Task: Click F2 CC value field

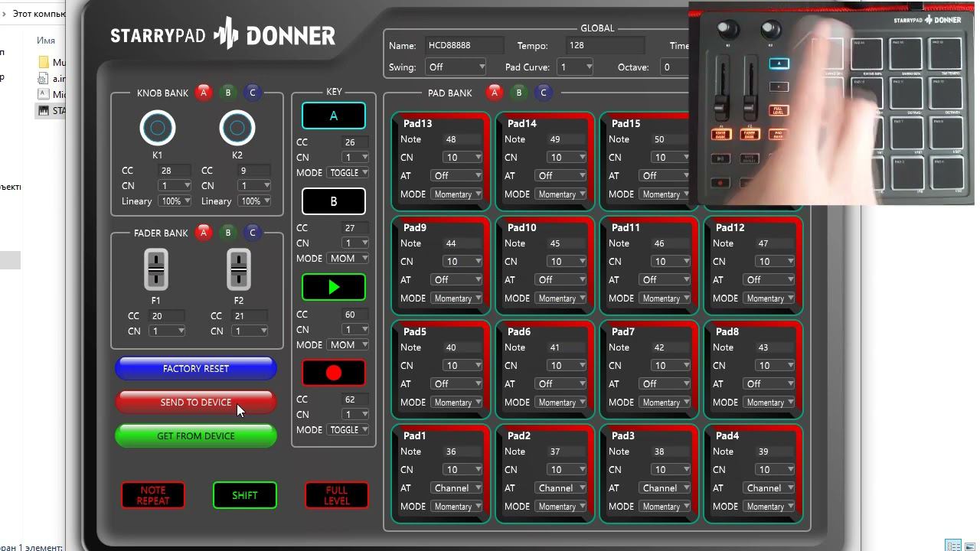Action: tap(250, 316)
